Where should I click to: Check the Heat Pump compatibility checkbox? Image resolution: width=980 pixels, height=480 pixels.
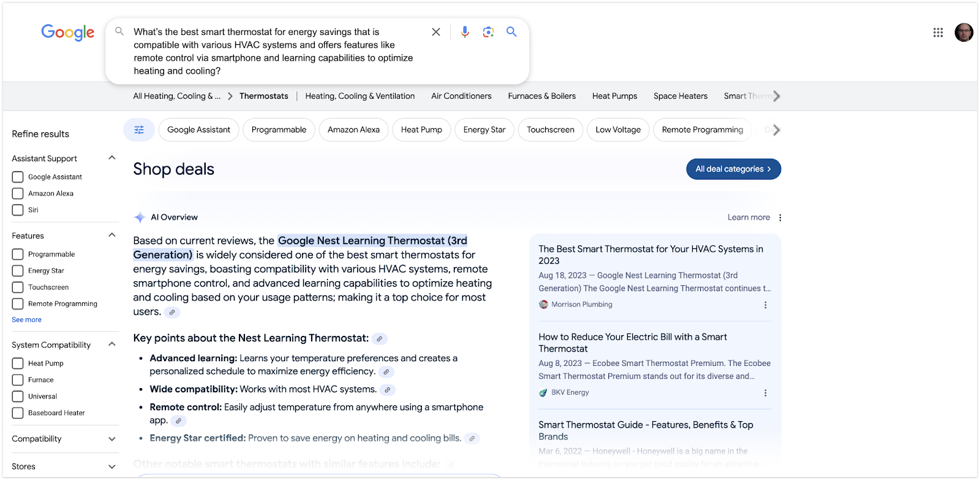[18, 364]
